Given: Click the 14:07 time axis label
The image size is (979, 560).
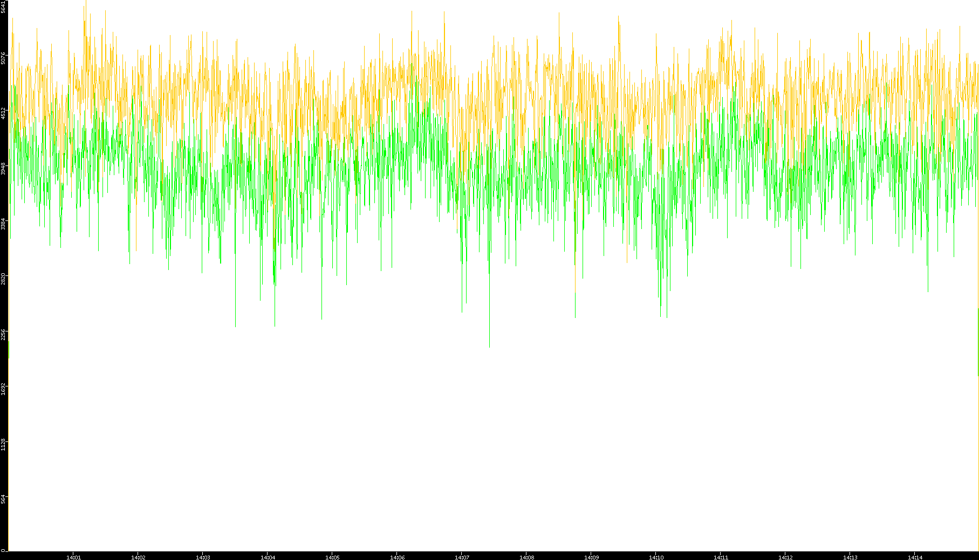Looking at the screenshot, I should click(x=462, y=557).
